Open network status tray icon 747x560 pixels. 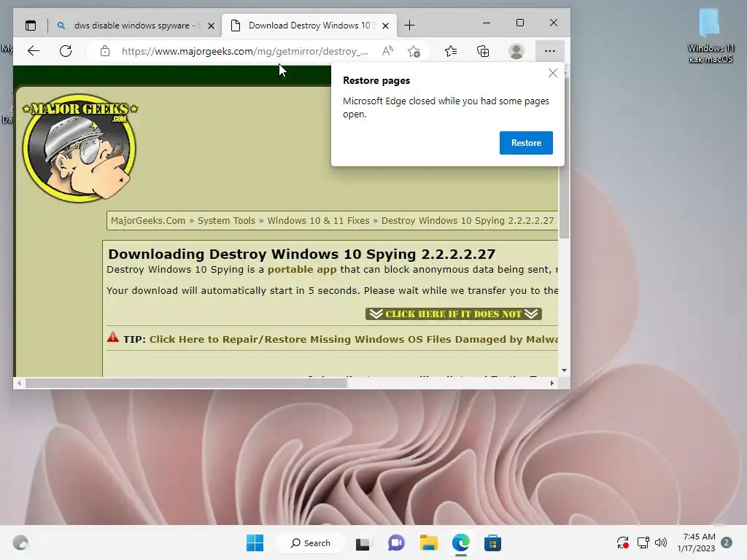point(643,542)
